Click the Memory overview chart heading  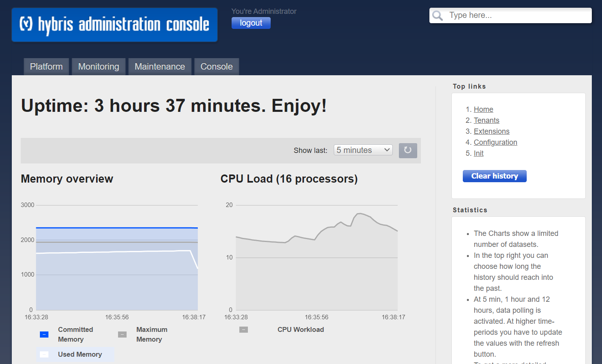(67, 179)
